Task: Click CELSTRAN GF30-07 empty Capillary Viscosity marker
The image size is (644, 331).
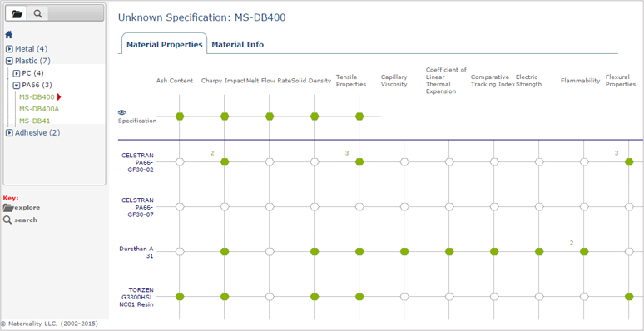Action: tap(404, 207)
